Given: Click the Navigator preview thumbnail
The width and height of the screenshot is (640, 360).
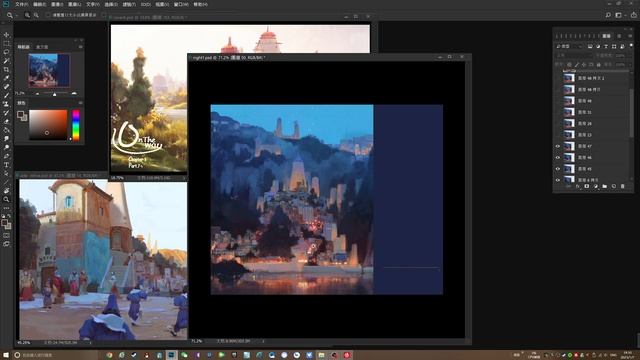Looking at the screenshot, I should click(x=49, y=71).
